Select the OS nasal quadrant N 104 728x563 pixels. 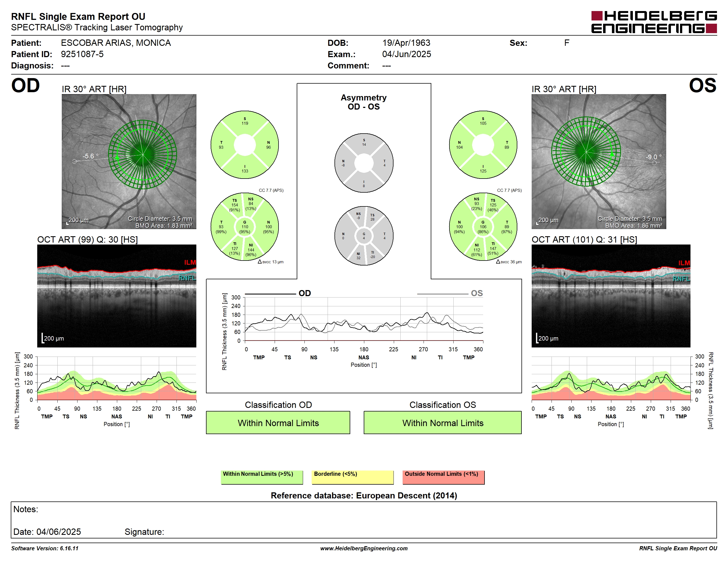[459, 145]
